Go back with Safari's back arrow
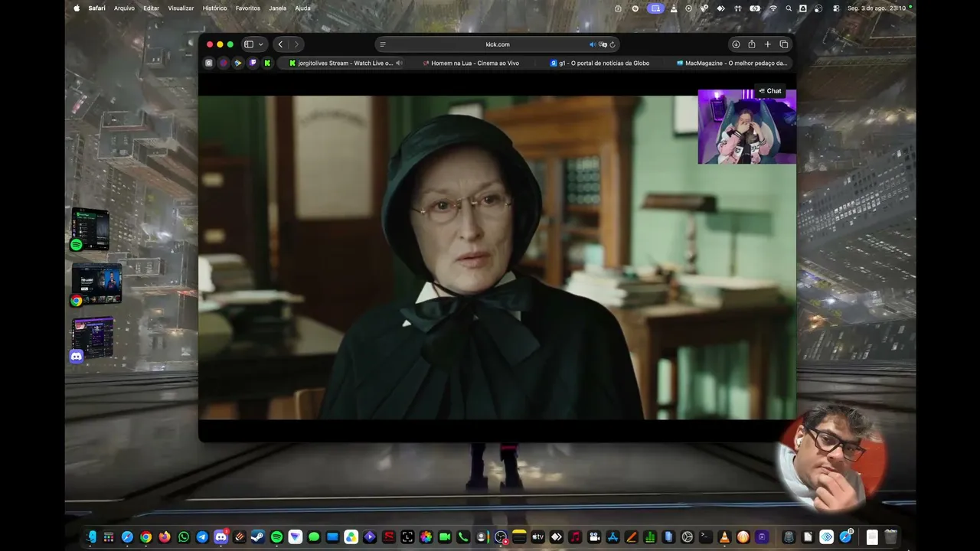This screenshot has width=980, height=551. [x=280, y=44]
